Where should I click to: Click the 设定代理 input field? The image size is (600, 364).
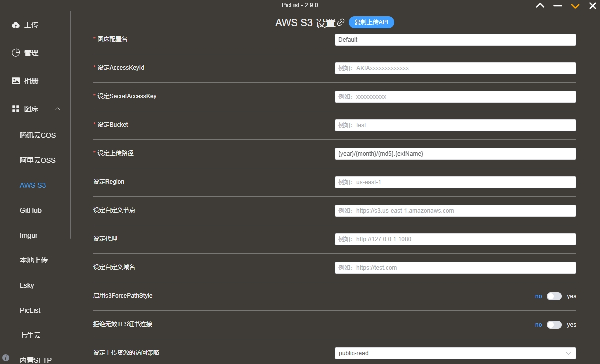pyautogui.click(x=455, y=239)
